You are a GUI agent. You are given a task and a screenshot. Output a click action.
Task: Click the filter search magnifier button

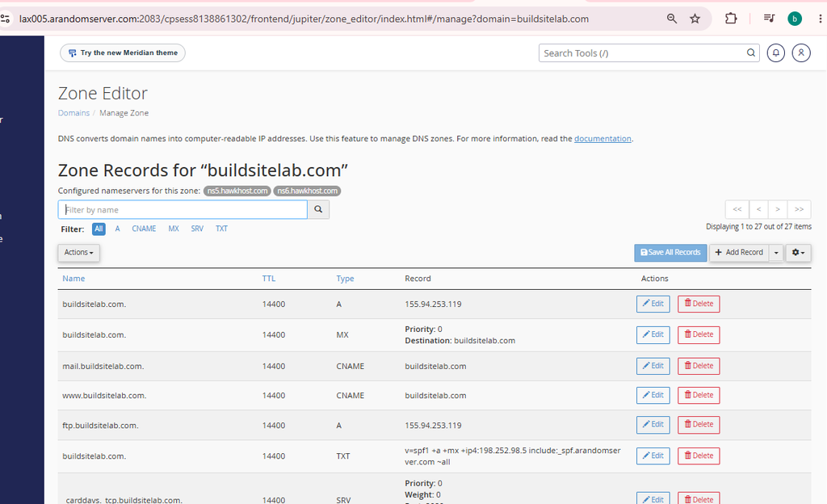click(x=318, y=209)
